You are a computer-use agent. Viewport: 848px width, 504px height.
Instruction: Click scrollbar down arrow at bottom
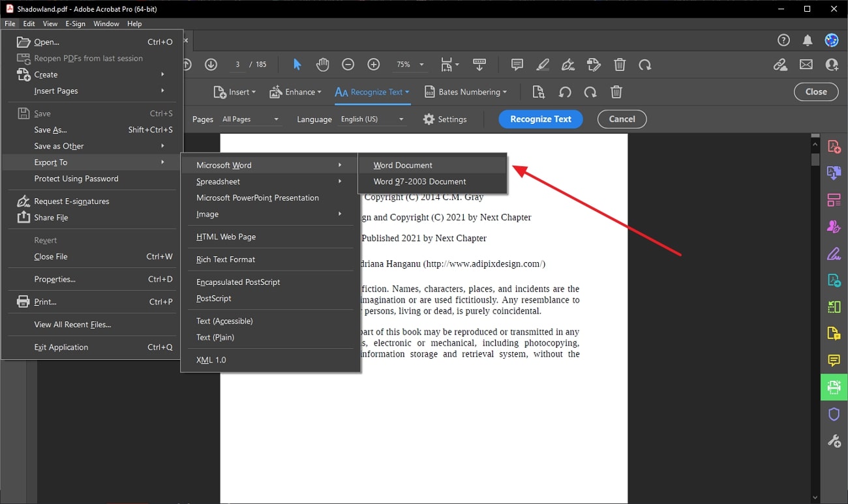coord(815,498)
